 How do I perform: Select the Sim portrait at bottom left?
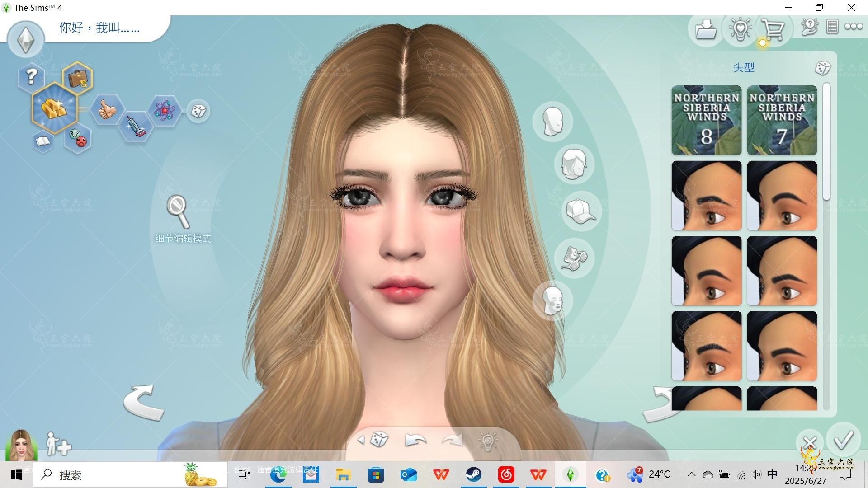(21, 445)
